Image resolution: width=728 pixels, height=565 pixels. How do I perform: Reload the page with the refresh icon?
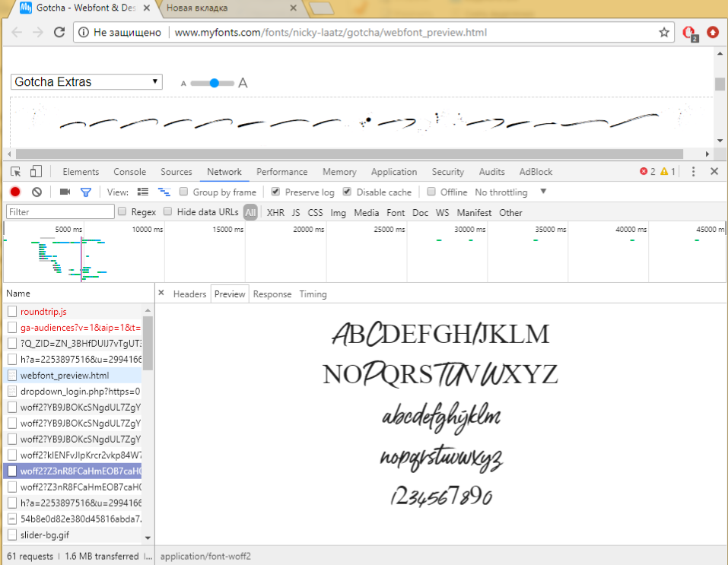coord(59,33)
